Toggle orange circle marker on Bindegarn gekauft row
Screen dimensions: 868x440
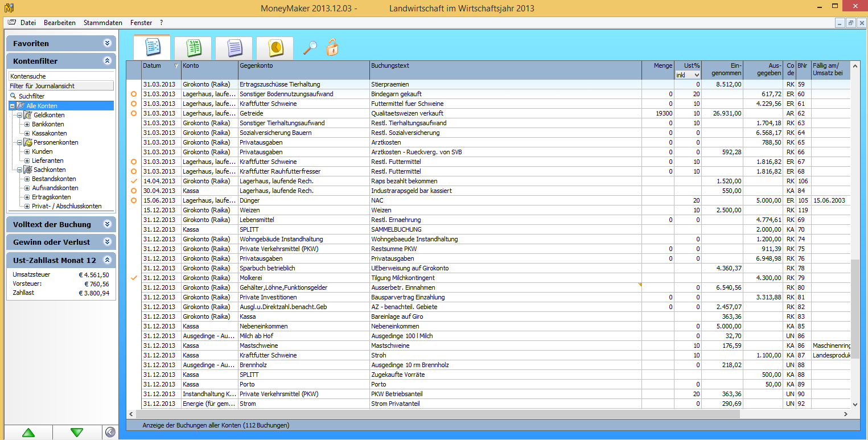tap(134, 94)
